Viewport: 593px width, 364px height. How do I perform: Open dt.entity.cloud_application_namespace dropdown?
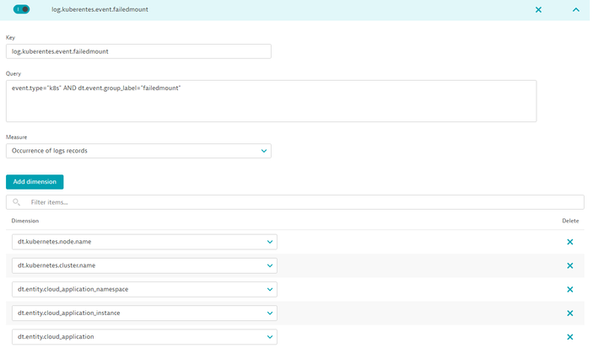144,289
